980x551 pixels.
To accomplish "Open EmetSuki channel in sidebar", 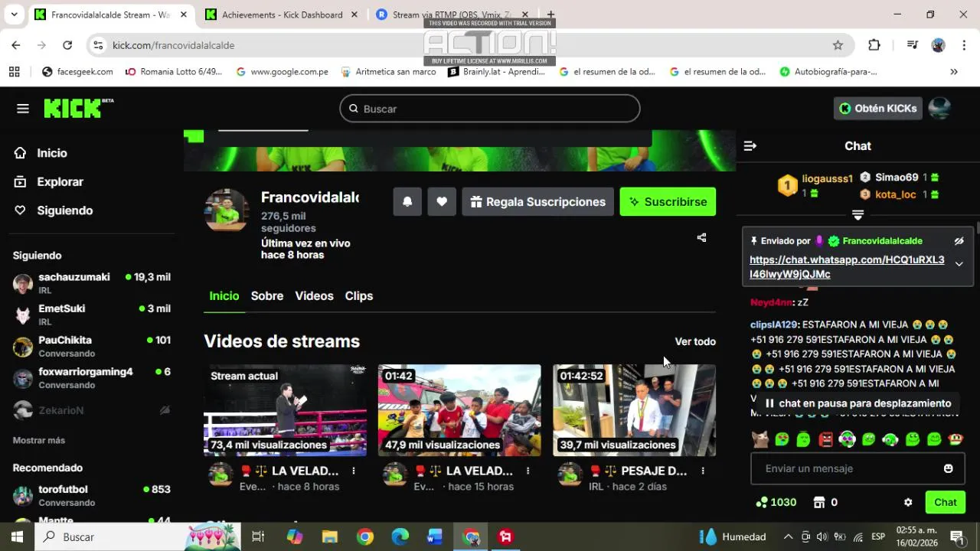I will 92,315.
